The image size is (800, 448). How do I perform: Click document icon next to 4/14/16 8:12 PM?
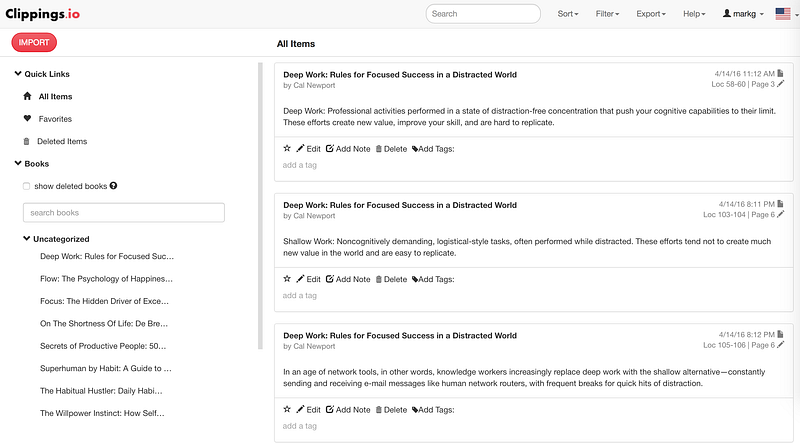780,335
